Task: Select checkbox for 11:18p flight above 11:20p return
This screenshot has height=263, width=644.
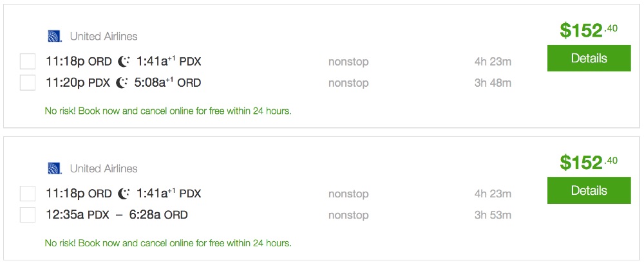Action: tap(28, 62)
